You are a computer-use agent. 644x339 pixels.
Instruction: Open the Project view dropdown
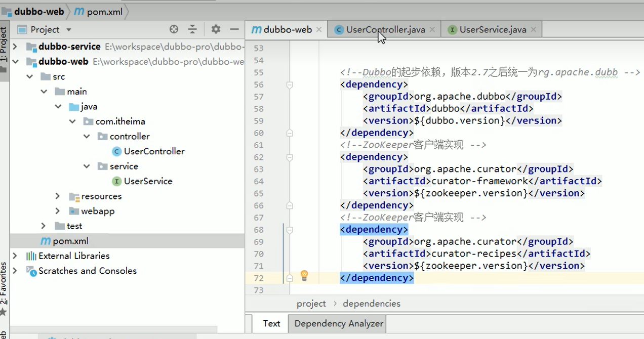[x=69, y=30]
